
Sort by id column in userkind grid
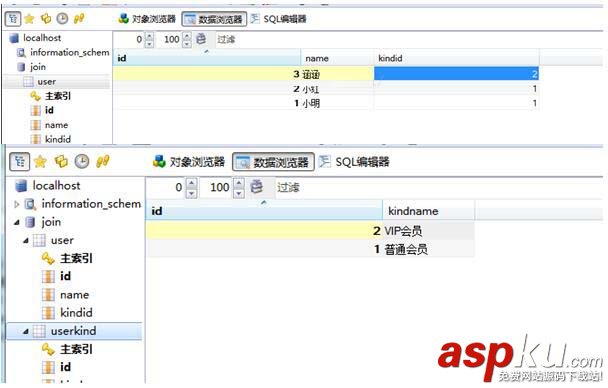(x=264, y=211)
